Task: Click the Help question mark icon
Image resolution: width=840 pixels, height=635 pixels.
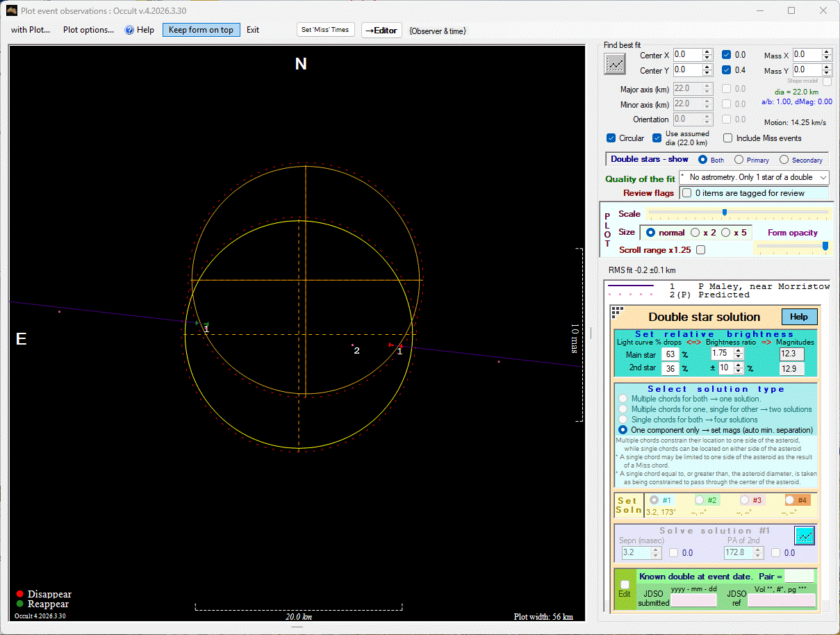Action: pos(129,30)
